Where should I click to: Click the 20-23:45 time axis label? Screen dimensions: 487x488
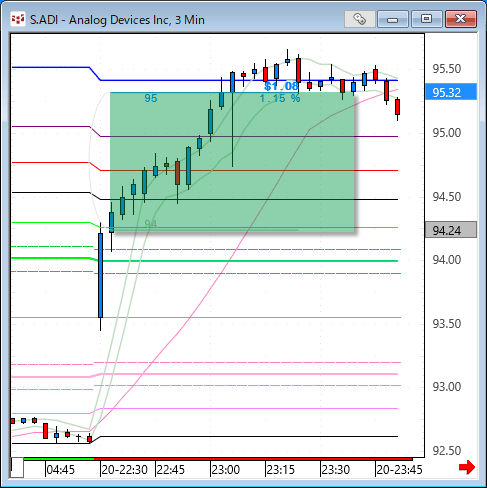(x=399, y=470)
